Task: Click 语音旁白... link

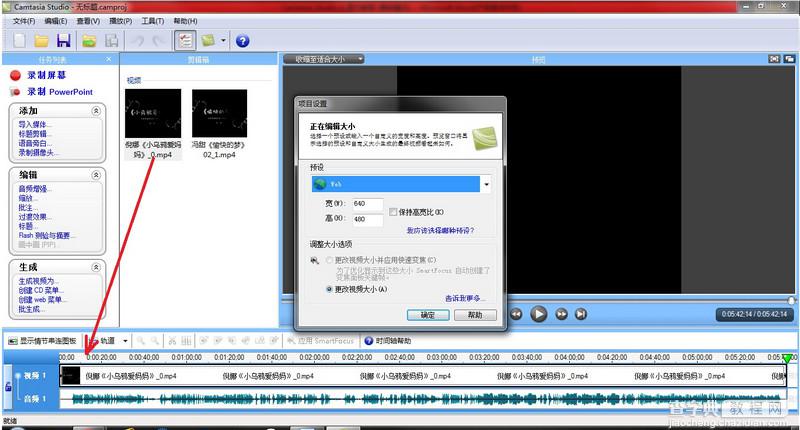Action: [35, 143]
